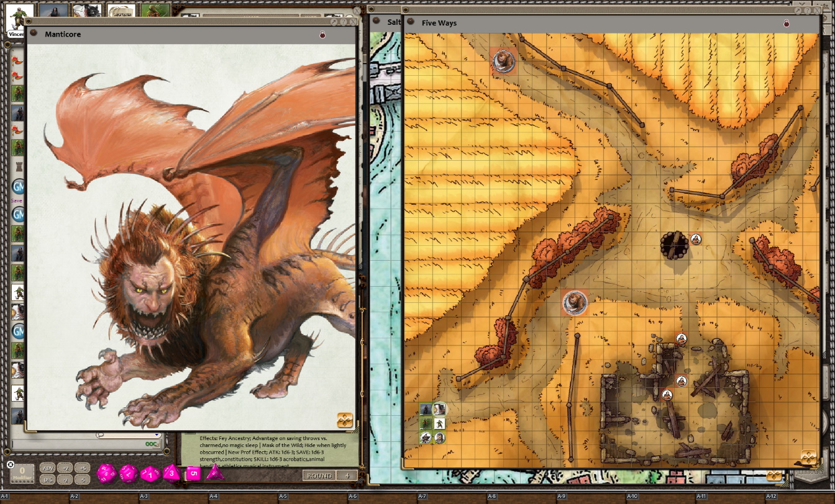This screenshot has width=835, height=504.
Task: Toggle the DIS disadvantage button
Action: tap(48, 479)
